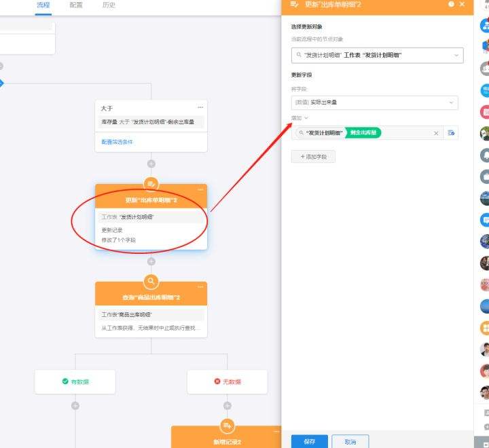
Task: Open the 实际出库量 field dropdown
Action: pyautogui.click(x=452, y=102)
